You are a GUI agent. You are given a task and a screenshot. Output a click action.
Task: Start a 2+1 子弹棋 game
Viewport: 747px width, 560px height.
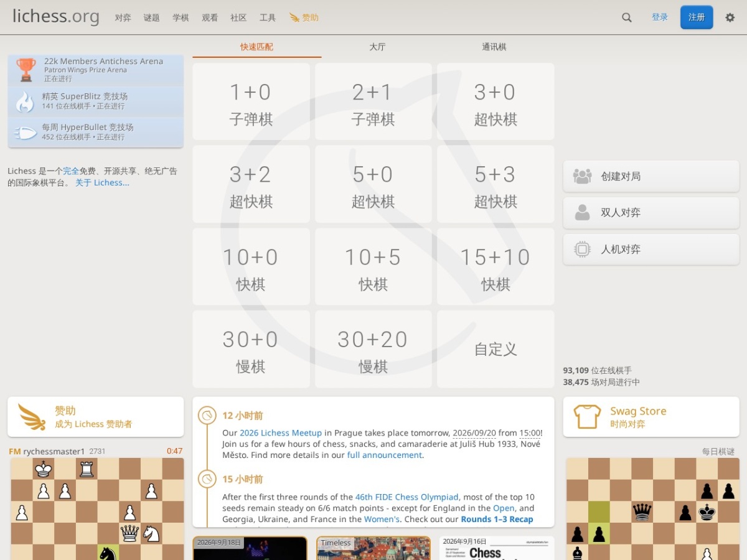point(374,101)
